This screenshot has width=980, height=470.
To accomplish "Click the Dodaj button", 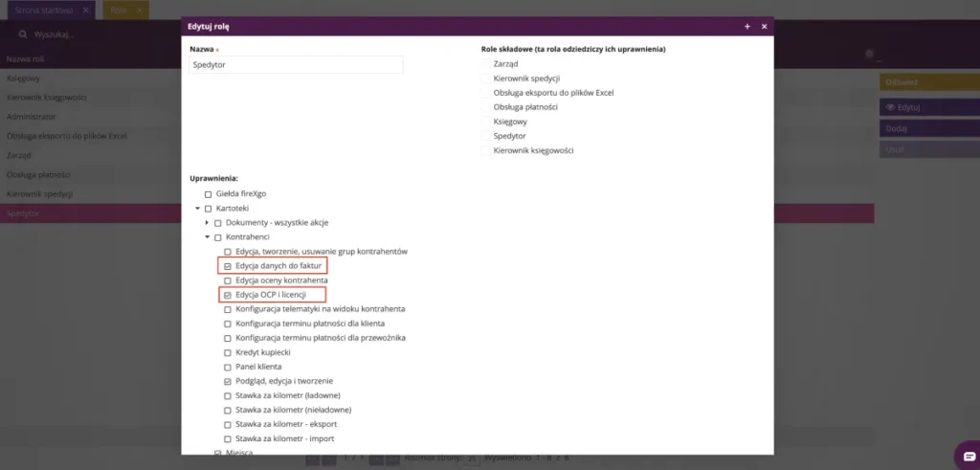I will (929, 128).
